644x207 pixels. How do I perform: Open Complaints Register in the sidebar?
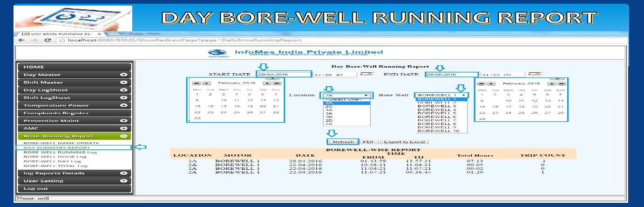[74, 113]
